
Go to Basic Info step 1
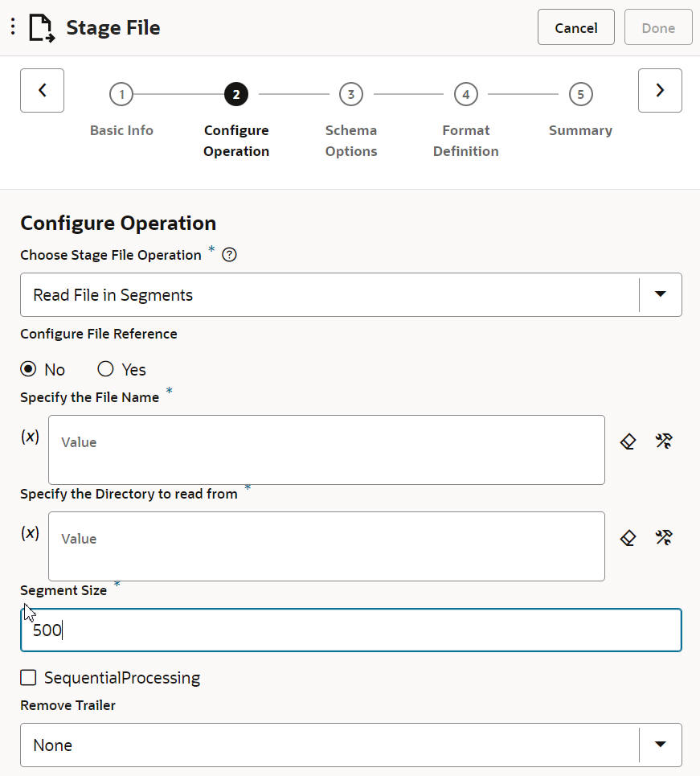point(121,95)
